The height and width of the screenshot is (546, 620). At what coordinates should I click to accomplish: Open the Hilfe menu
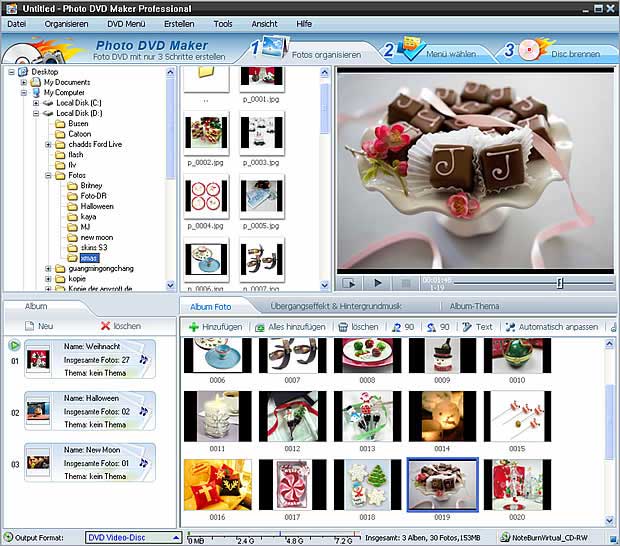(304, 24)
